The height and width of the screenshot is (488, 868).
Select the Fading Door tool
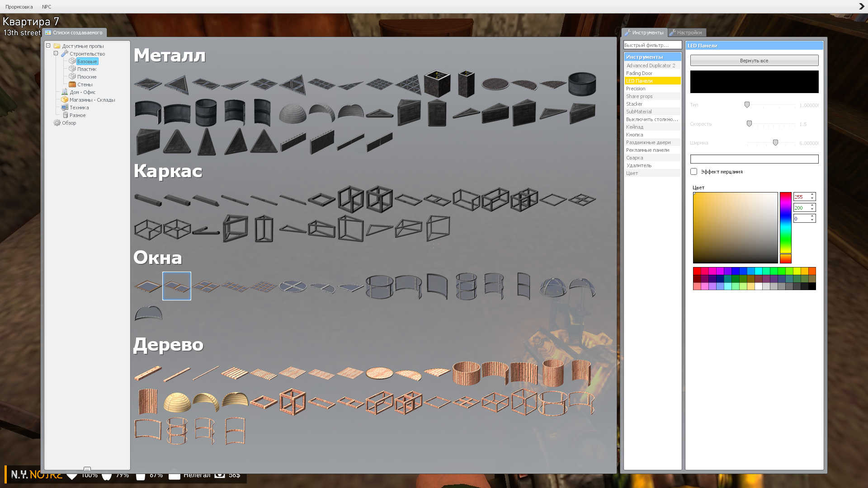[x=639, y=73]
